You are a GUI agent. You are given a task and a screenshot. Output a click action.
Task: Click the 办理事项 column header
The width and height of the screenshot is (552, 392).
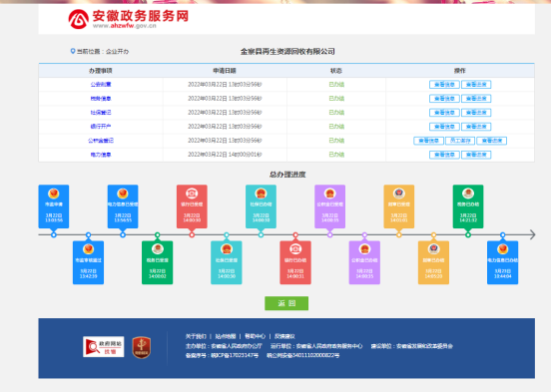(x=101, y=71)
